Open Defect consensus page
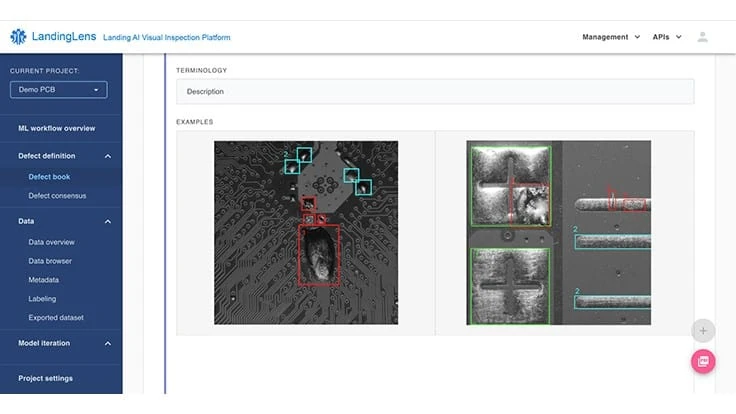Viewport: 736px width, 414px height. click(x=57, y=196)
